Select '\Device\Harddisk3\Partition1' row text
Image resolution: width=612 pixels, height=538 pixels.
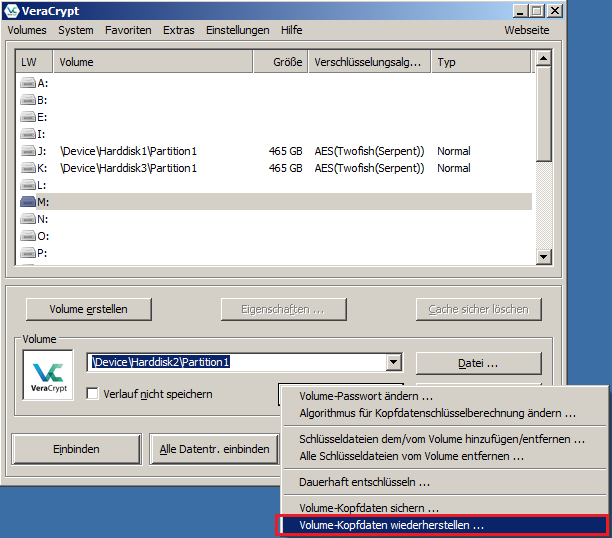[x=128, y=168]
